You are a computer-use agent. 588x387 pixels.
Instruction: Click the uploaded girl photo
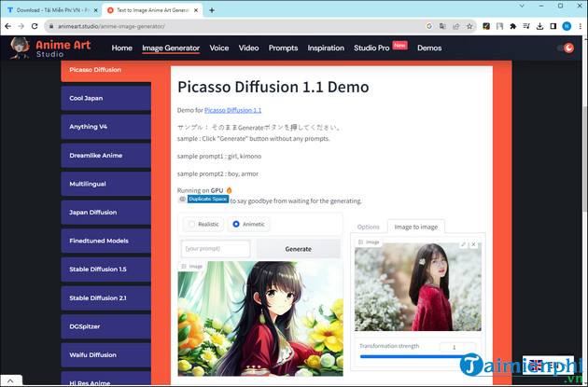[x=418, y=287]
